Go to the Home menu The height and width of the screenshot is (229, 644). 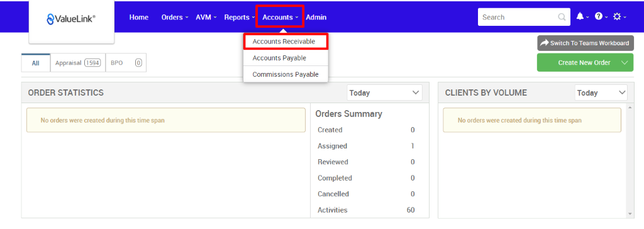[x=139, y=17]
